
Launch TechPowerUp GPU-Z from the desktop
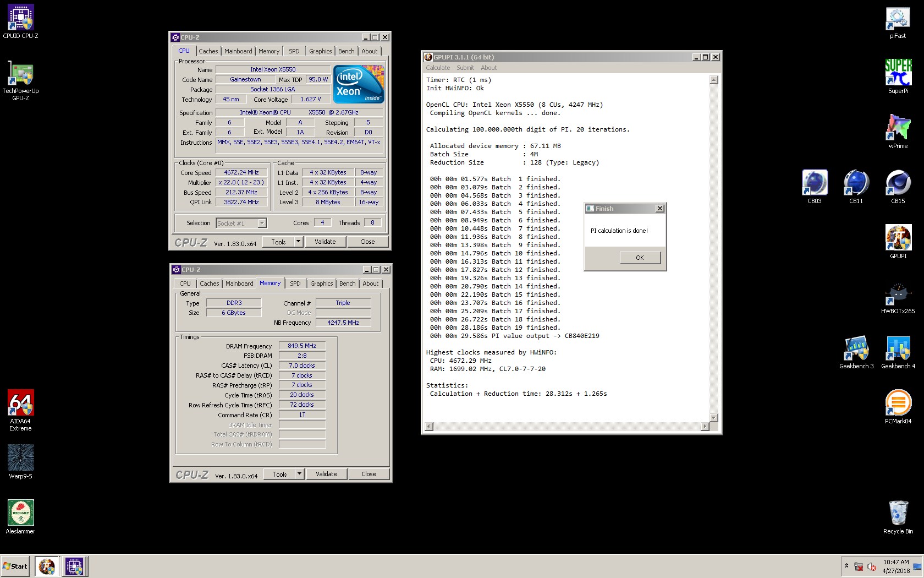point(20,80)
